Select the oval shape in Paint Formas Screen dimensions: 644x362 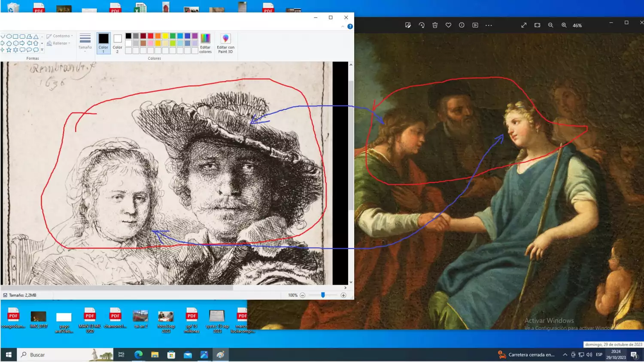[x=9, y=37]
